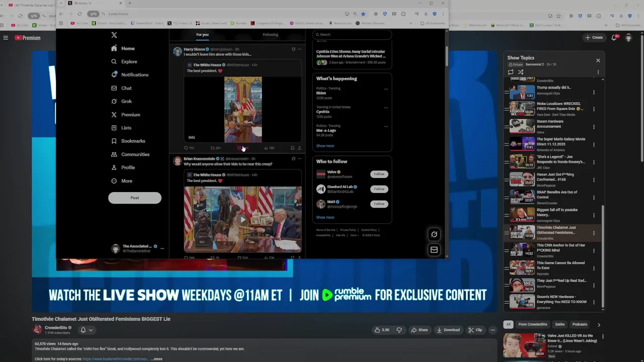Click the Post button on X
The image size is (644, 362).
[135, 198]
